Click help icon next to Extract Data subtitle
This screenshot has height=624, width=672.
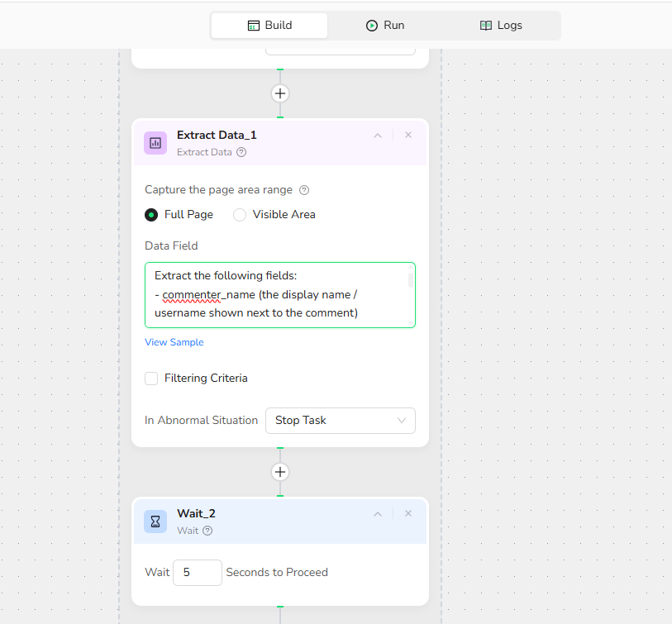(x=241, y=152)
